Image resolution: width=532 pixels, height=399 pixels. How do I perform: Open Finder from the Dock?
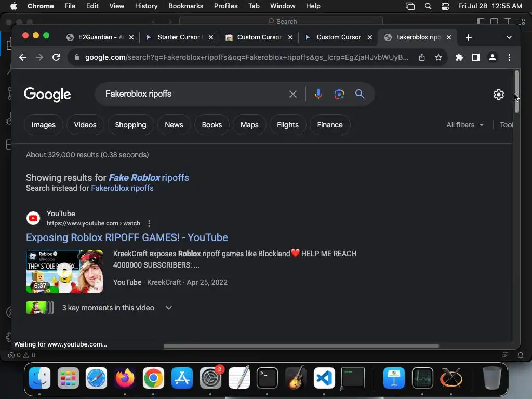pyautogui.click(x=39, y=378)
